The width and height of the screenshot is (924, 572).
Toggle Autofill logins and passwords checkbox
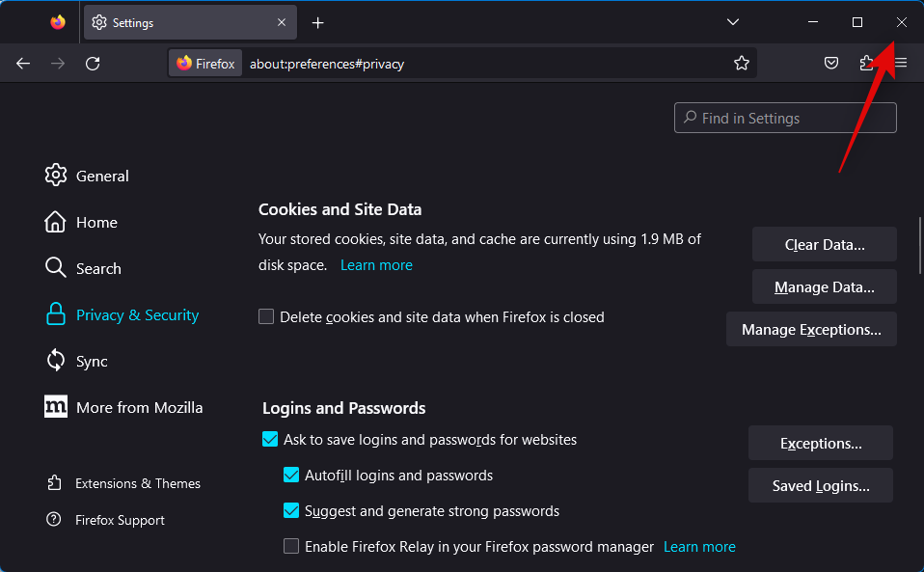click(x=291, y=476)
